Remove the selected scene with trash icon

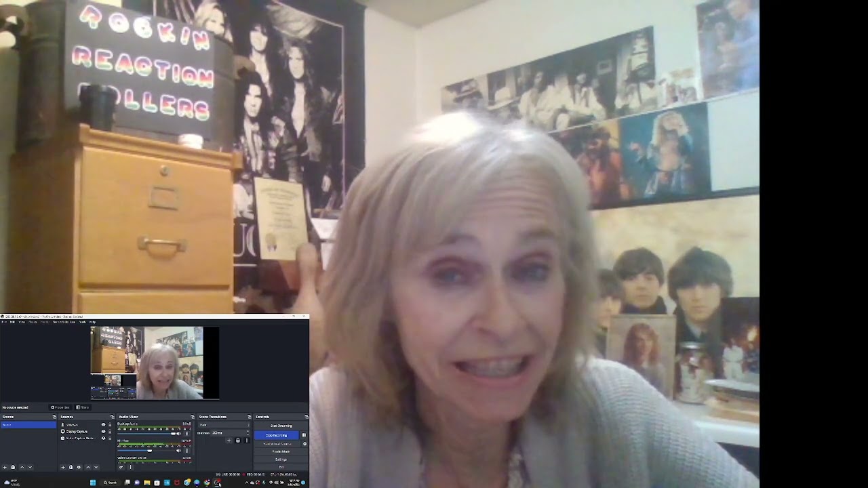[13, 467]
